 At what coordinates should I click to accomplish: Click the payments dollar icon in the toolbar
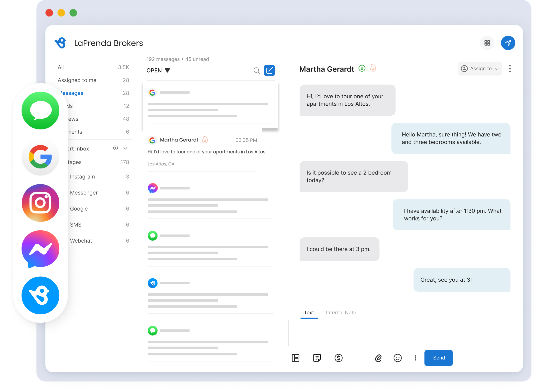click(338, 358)
